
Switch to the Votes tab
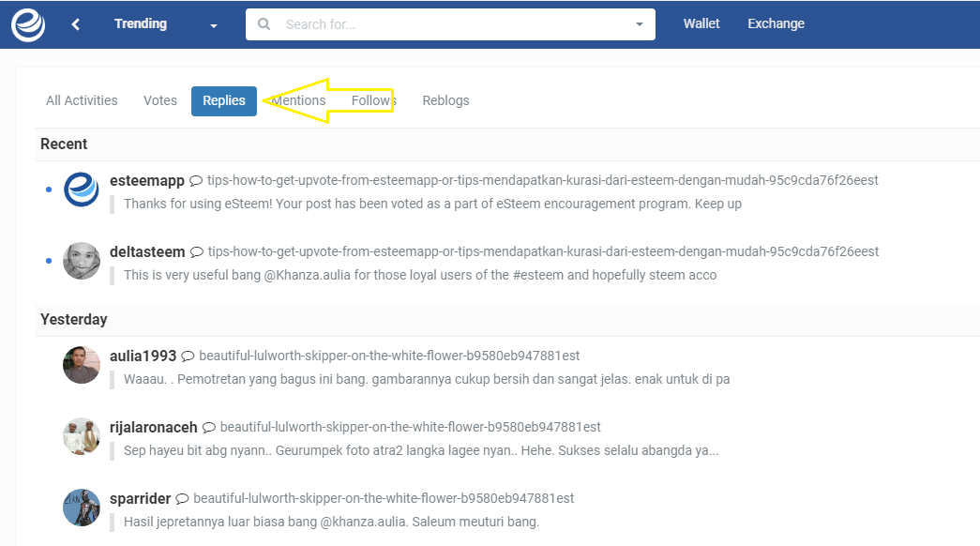160,100
